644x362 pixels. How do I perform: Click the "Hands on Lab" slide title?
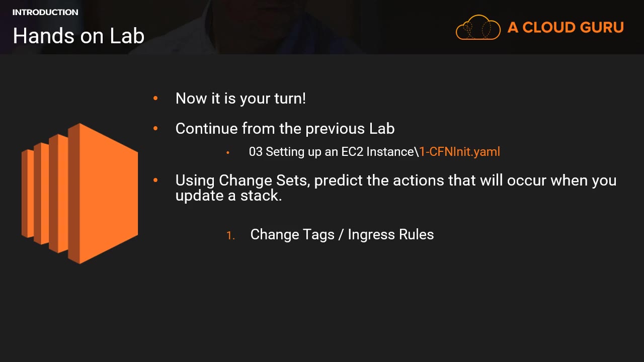pos(78,36)
